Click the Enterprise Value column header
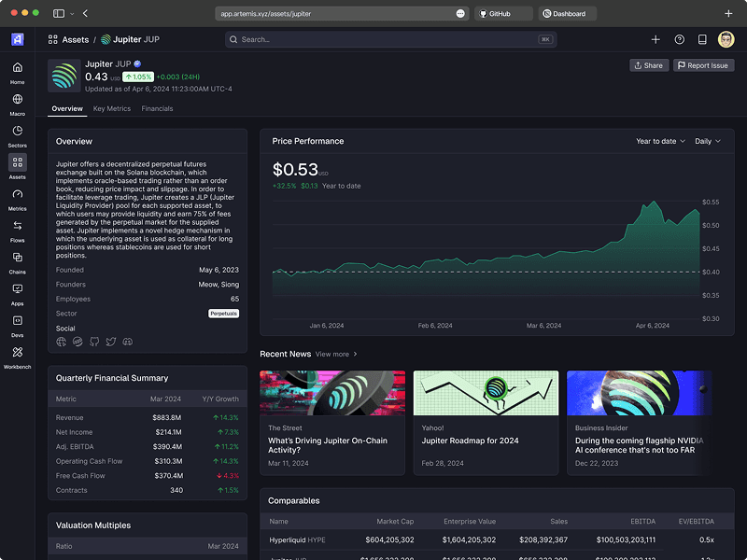Image resolution: width=747 pixels, height=560 pixels. click(x=470, y=522)
